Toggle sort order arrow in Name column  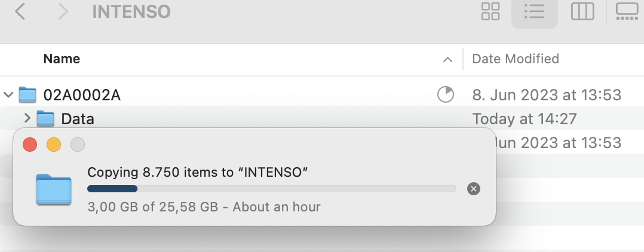(x=447, y=59)
